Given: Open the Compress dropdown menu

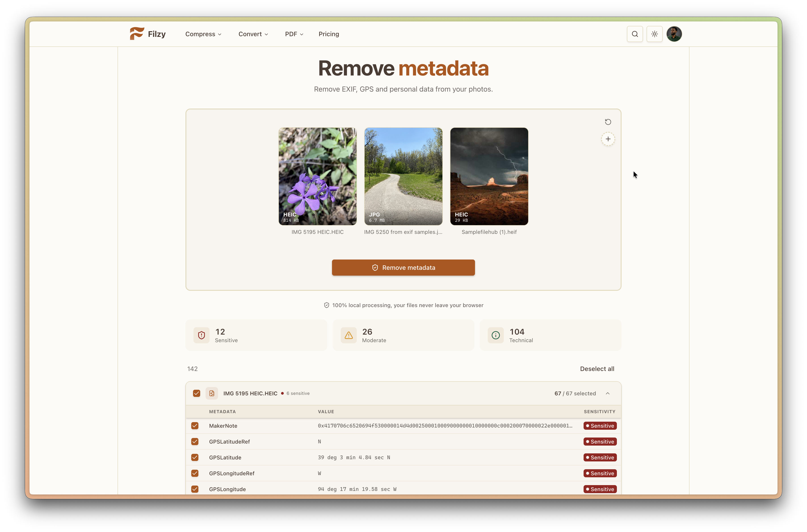Looking at the screenshot, I should [x=203, y=34].
